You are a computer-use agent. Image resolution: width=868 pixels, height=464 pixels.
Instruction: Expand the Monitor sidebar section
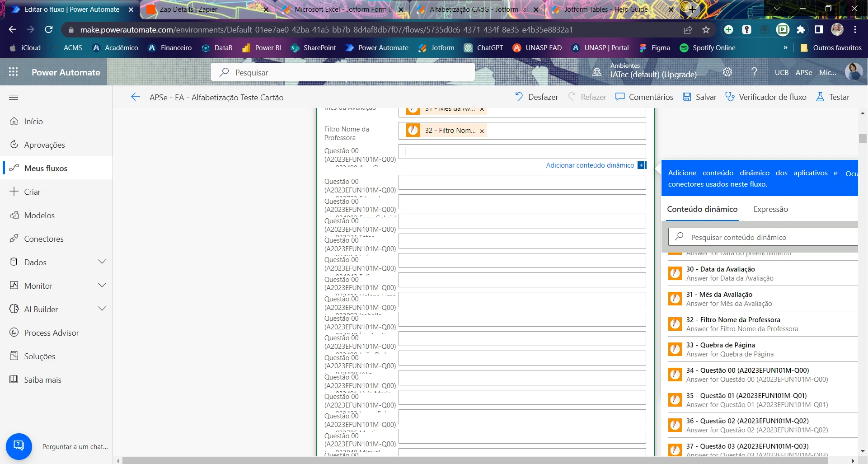[x=102, y=285]
